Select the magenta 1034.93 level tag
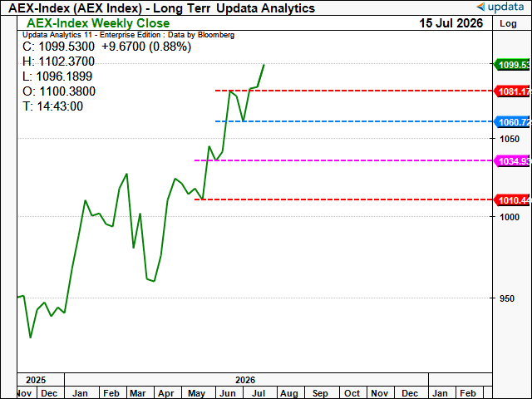Image resolution: width=532 pixels, height=399 pixels. pos(513,160)
